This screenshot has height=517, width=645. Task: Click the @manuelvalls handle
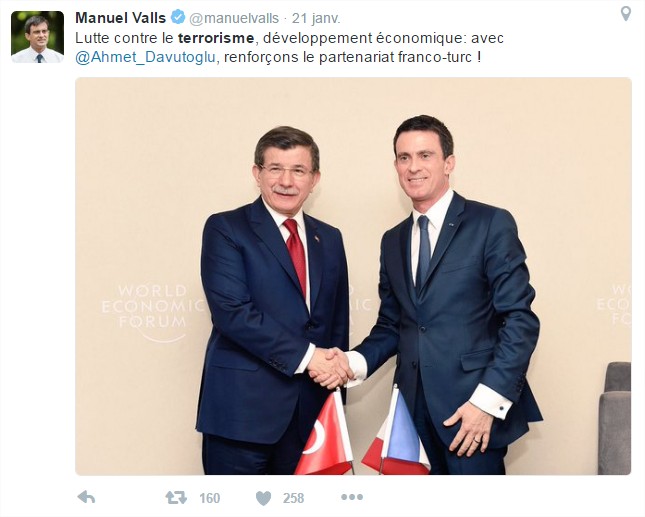coord(234,18)
